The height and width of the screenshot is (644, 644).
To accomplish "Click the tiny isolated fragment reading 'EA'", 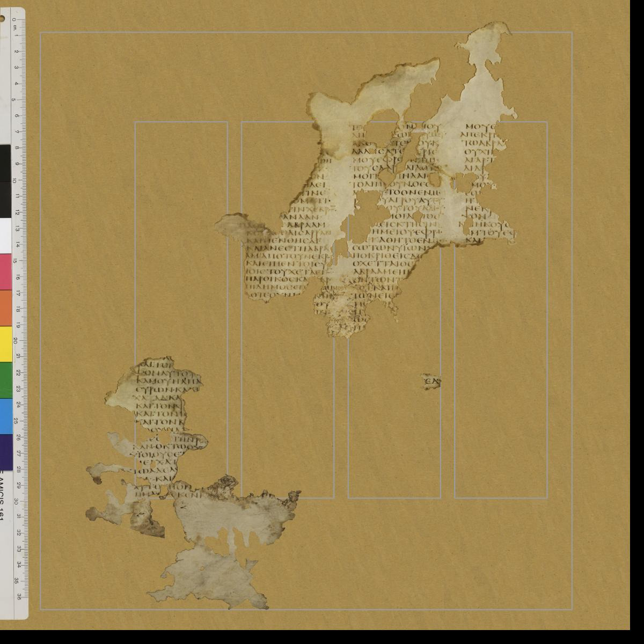I will [x=431, y=381].
